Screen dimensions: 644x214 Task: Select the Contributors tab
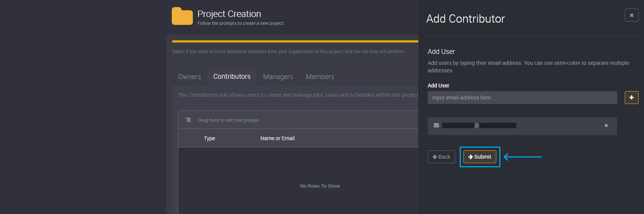coord(232,76)
